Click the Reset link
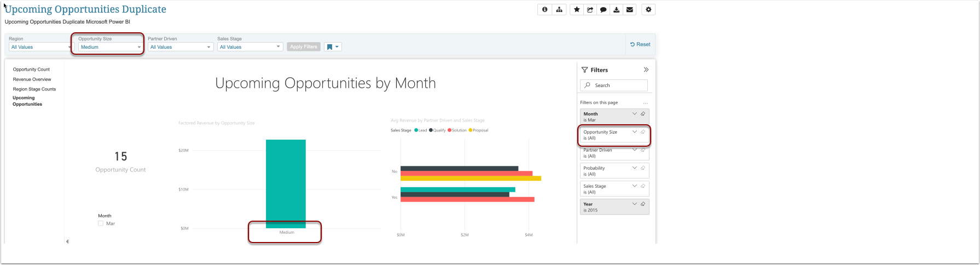Screen dimensions: 980x265 click(x=640, y=44)
